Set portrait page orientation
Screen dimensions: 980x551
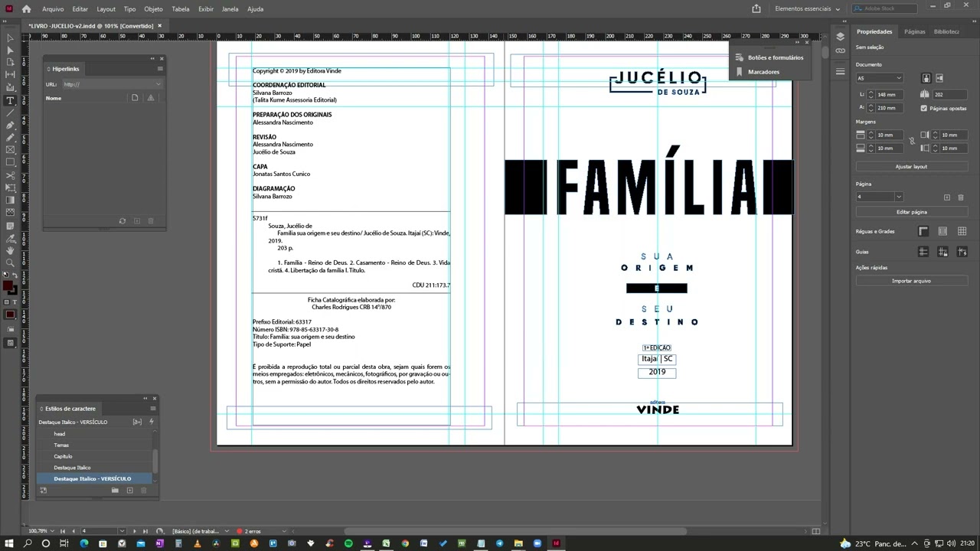click(926, 78)
